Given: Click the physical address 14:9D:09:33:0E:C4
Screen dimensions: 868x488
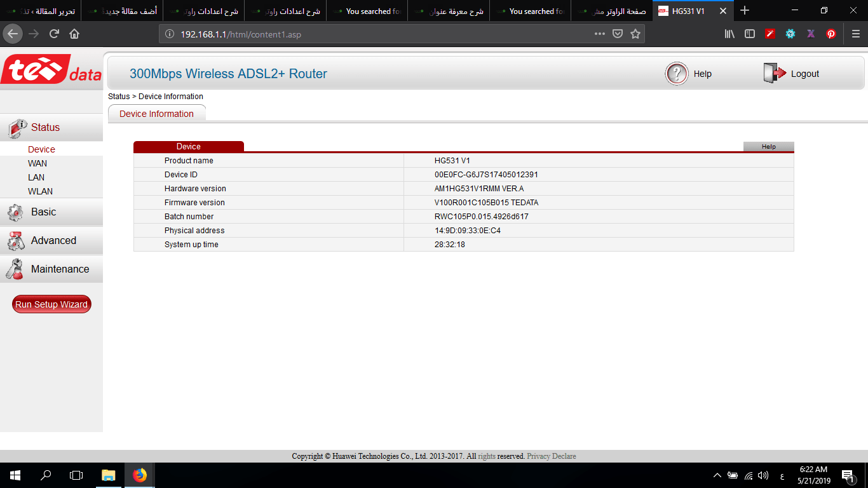Looking at the screenshot, I should [468, 231].
